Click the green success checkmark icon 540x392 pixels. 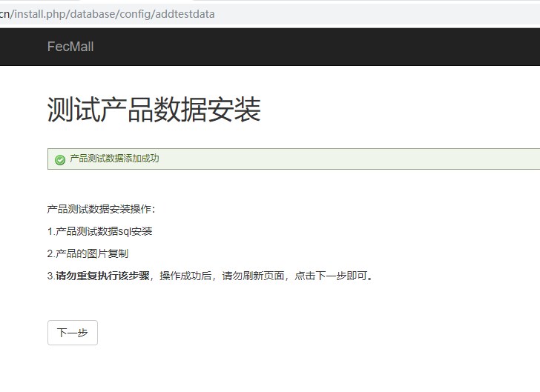[60, 160]
